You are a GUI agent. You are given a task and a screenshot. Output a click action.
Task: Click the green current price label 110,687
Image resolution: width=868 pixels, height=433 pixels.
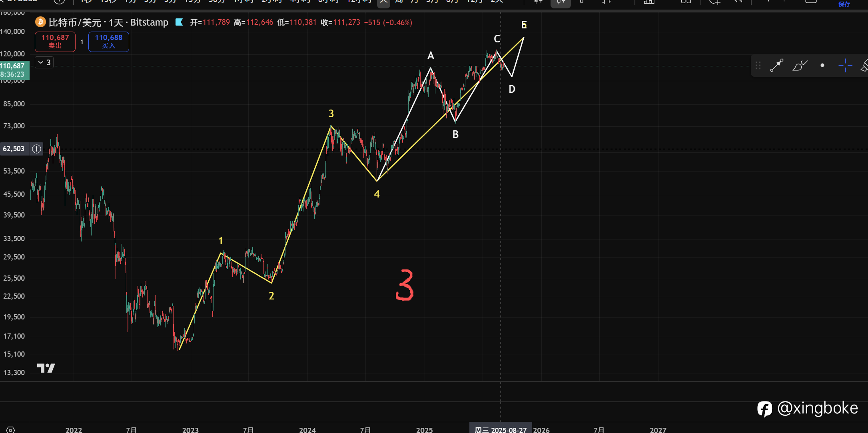pyautogui.click(x=14, y=70)
